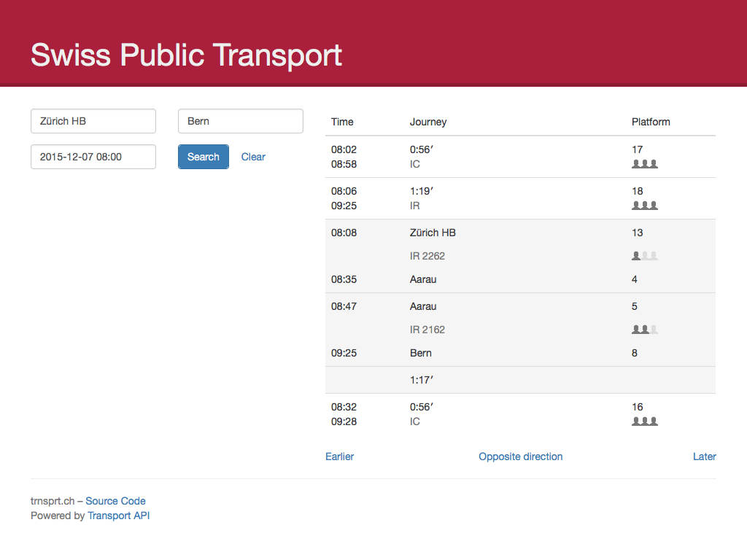Screen dimensions: 747x560
Task: Open the Transport API link
Action: pyautogui.click(x=119, y=516)
